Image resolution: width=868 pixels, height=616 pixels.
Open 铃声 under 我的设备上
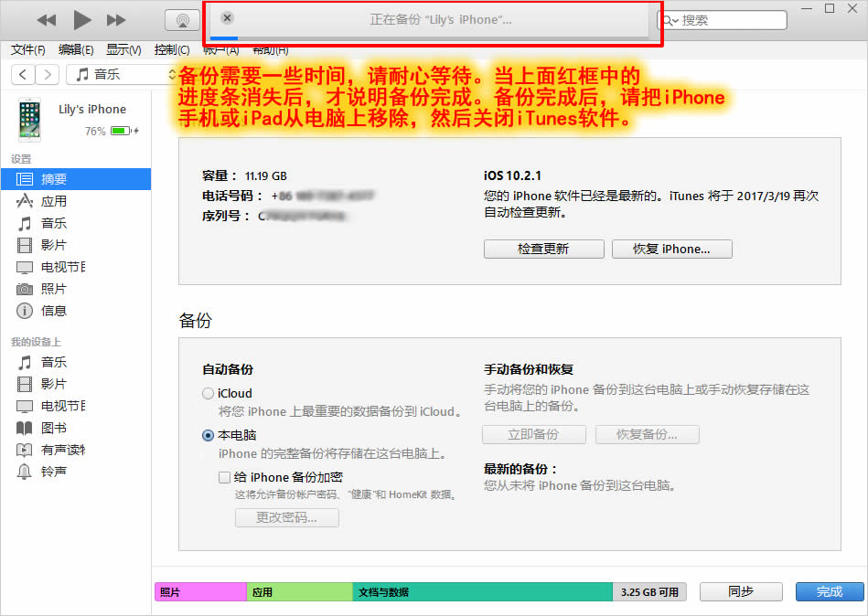[x=50, y=472]
